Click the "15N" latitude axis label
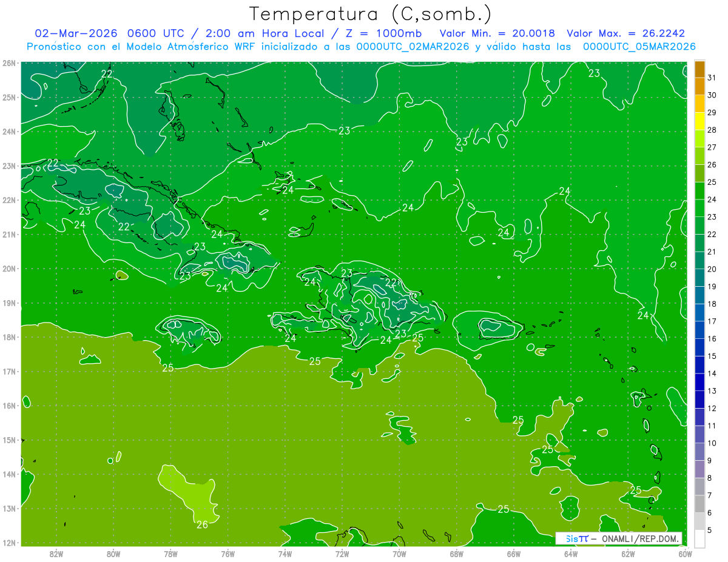 point(9,440)
